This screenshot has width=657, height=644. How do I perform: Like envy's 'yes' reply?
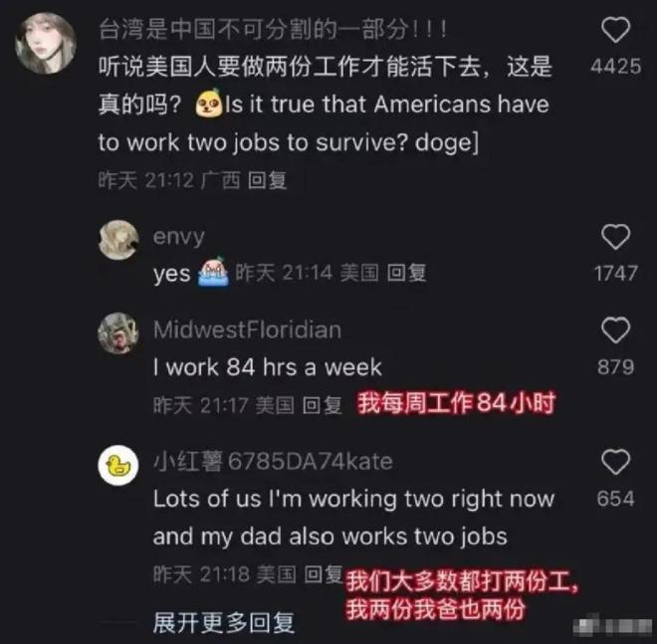(x=615, y=237)
